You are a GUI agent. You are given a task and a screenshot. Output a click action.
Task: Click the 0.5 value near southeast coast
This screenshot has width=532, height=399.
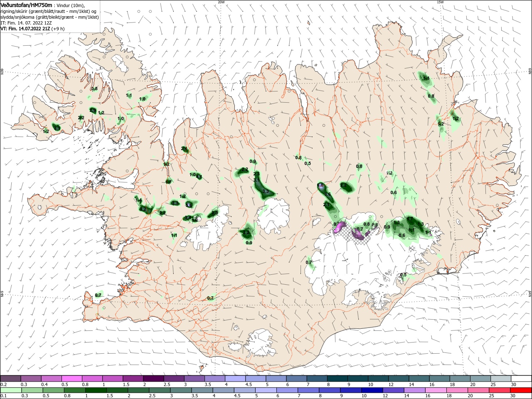[x=403, y=275]
